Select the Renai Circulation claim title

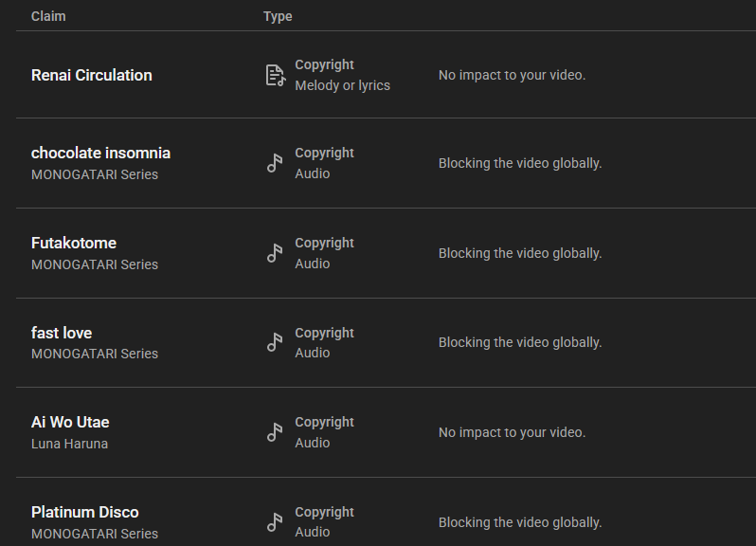[x=92, y=75]
